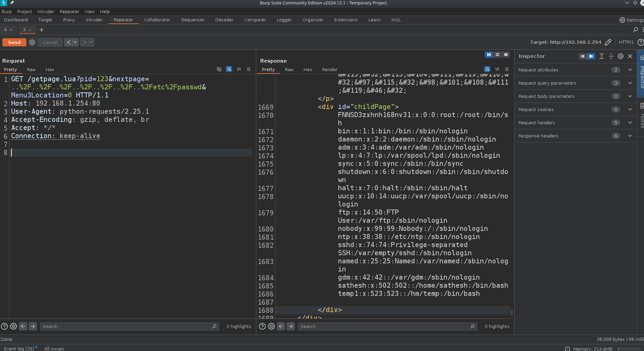Switch Response view to Render
Viewport: 644px width, 351px height.
(330, 69)
